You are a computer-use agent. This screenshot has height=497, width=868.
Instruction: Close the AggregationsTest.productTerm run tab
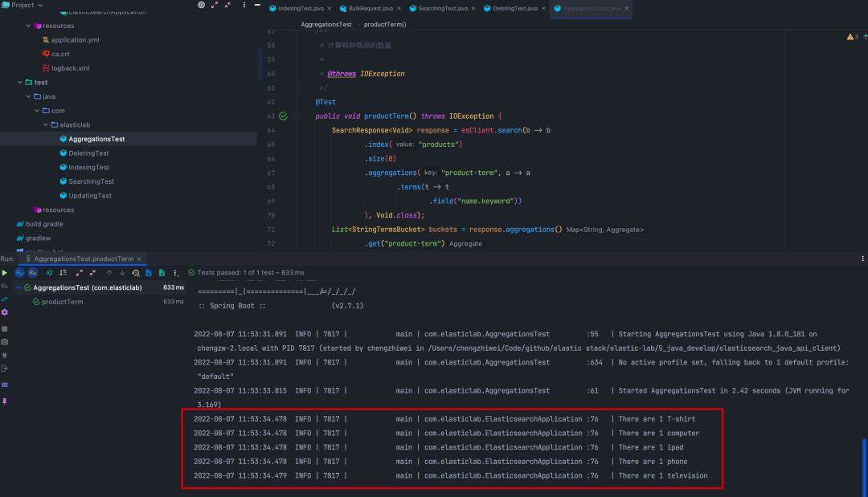(x=139, y=259)
